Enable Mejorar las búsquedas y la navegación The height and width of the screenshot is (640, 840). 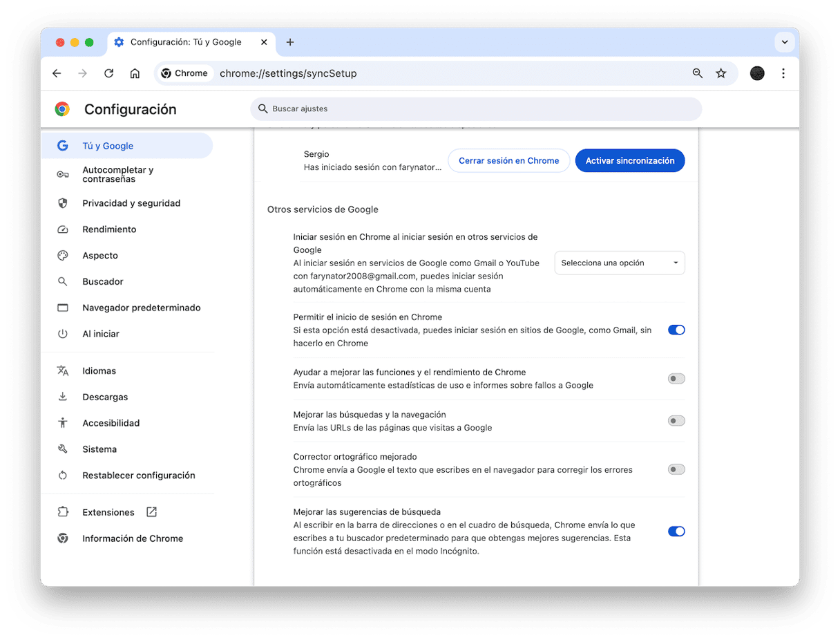(676, 421)
